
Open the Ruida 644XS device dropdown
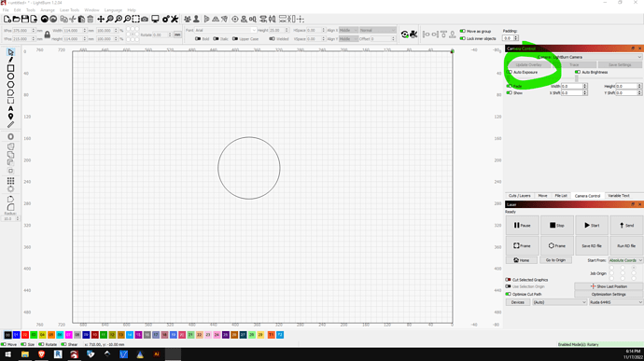pyautogui.click(x=616, y=302)
